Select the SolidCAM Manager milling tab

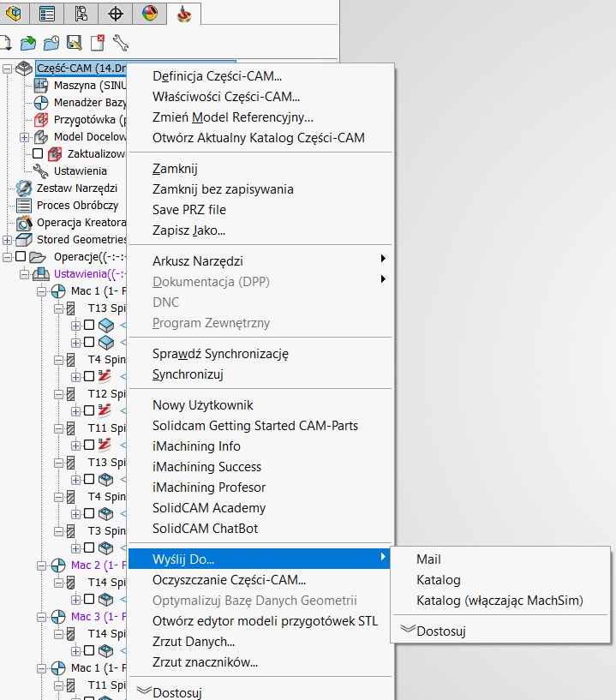(x=184, y=14)
